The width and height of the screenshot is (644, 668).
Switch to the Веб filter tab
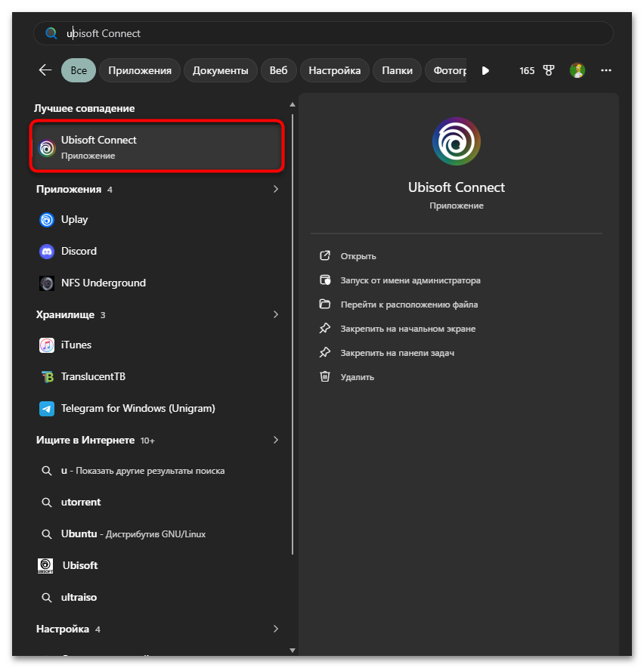coord(278,70)
